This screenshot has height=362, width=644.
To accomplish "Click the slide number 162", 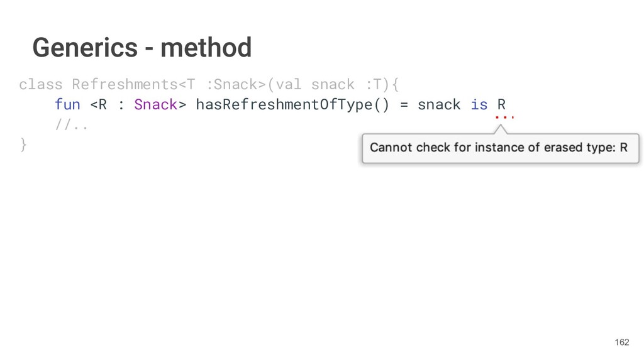I will 621,342.
